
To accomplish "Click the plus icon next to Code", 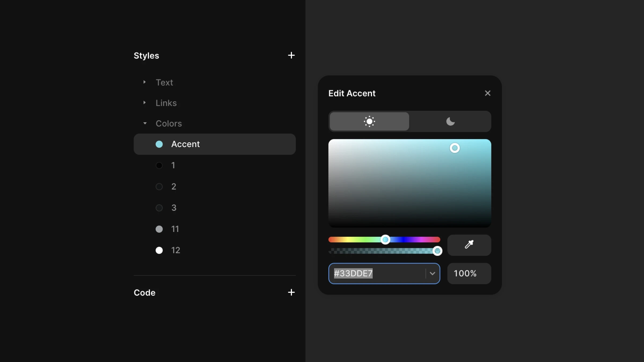I will click(x=291, y=292).
